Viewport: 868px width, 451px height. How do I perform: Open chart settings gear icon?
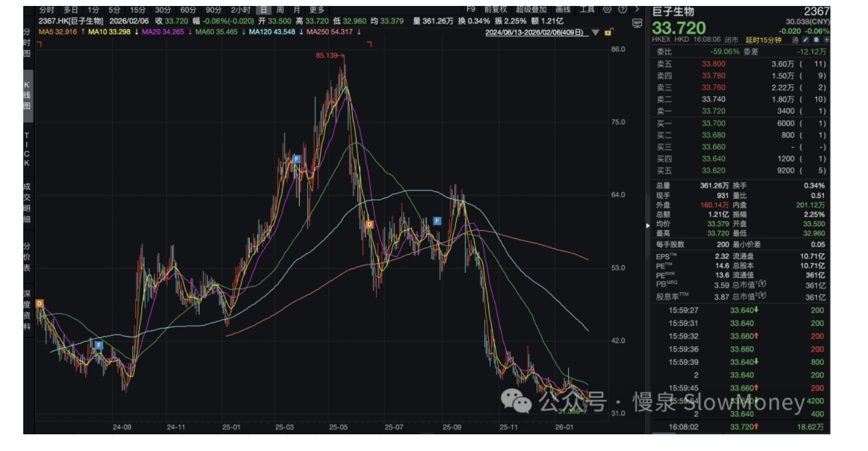[607, 10]
